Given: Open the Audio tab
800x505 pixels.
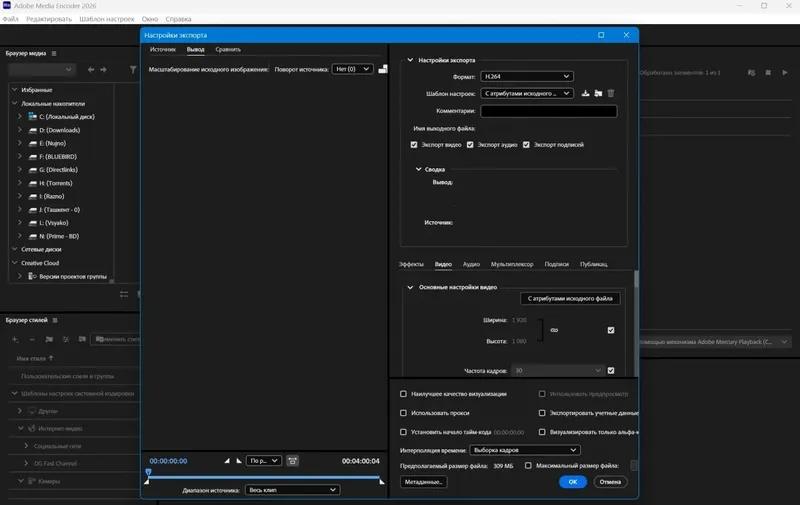Looking at the screenshot, I should tap(471, 264).
